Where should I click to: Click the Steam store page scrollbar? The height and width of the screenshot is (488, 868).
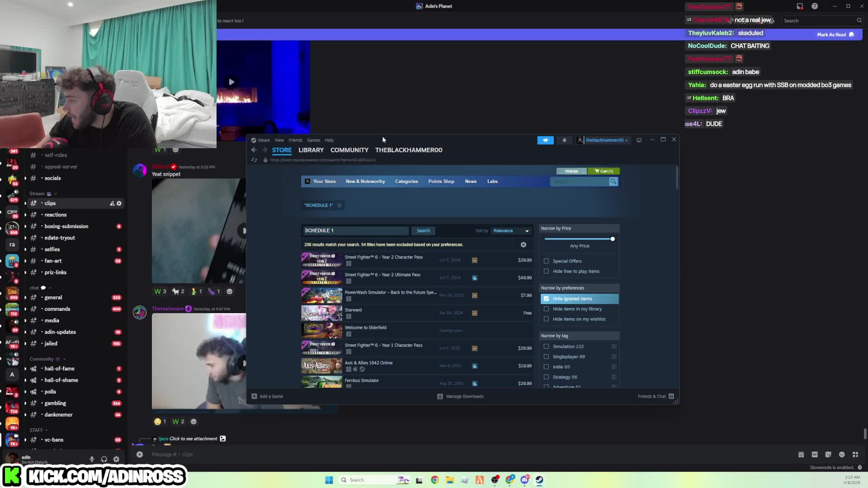click(x=677, y=178)
